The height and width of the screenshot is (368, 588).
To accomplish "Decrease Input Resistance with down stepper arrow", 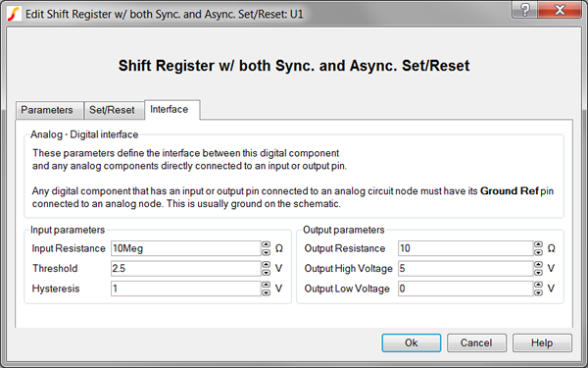I will pyautogui.click(x=266, y=252).
